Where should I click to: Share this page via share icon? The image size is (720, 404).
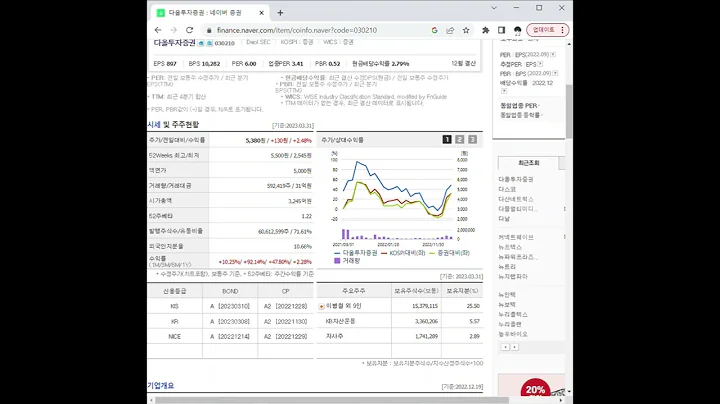(x=450, y=30)
